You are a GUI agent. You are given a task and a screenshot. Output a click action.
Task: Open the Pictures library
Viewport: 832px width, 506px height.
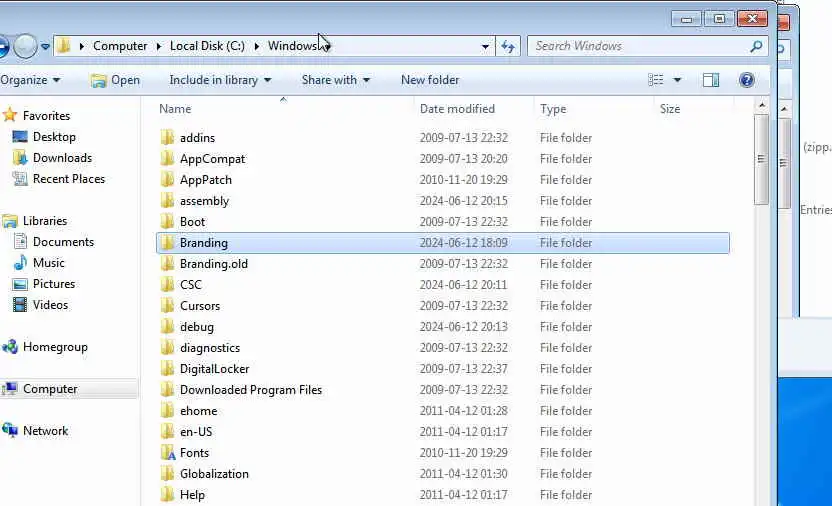[x=54, y=284]
